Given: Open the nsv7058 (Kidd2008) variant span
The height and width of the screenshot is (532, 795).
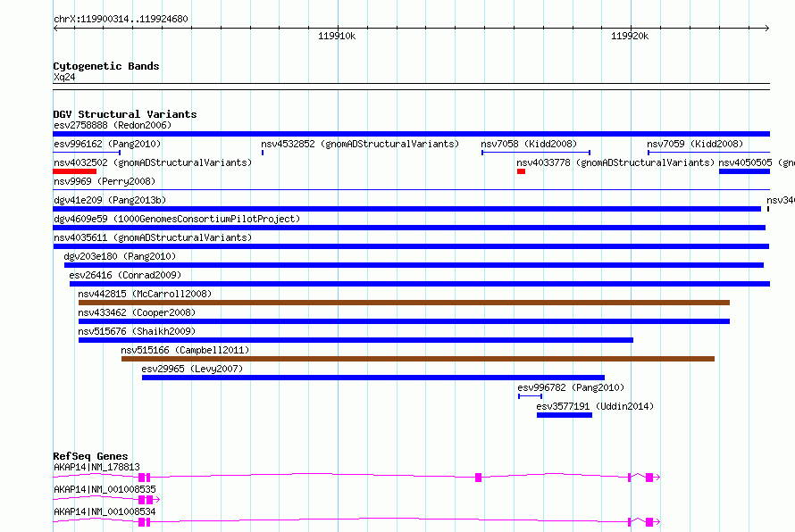Looking at the screenshot, I should click(536, 153).
